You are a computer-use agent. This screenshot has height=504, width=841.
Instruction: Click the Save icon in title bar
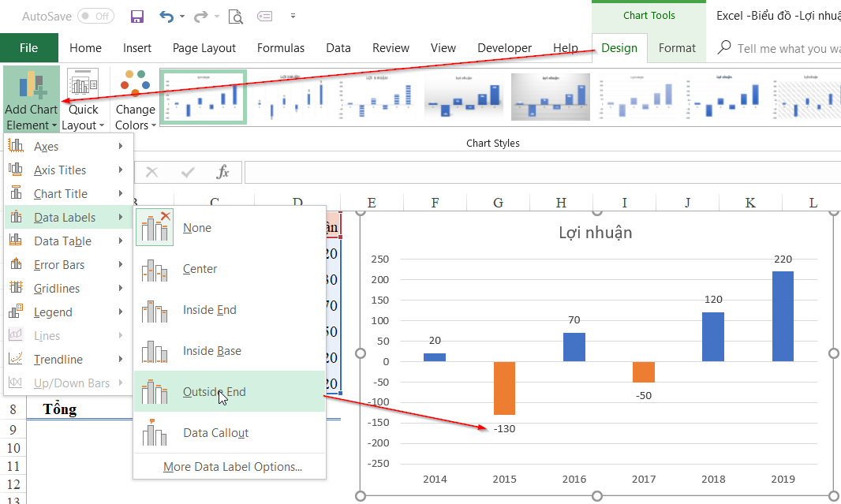(136, 16)
